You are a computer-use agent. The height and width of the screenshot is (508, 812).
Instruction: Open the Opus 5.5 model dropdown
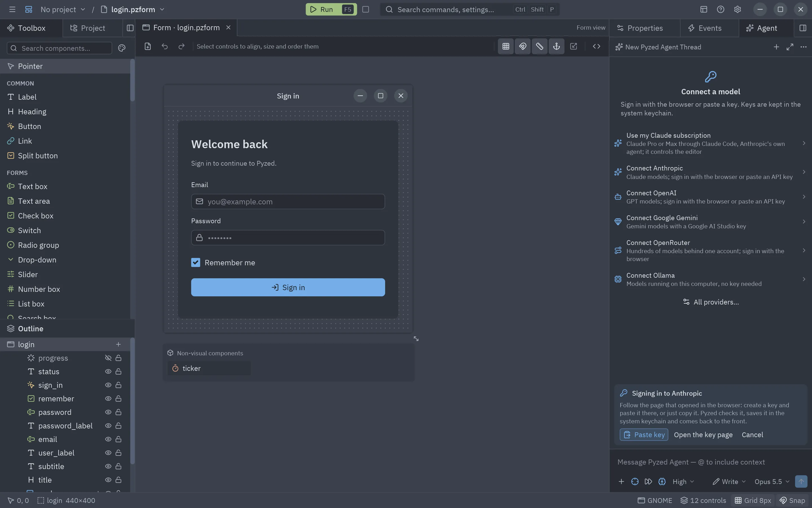[x=772, y=481]
